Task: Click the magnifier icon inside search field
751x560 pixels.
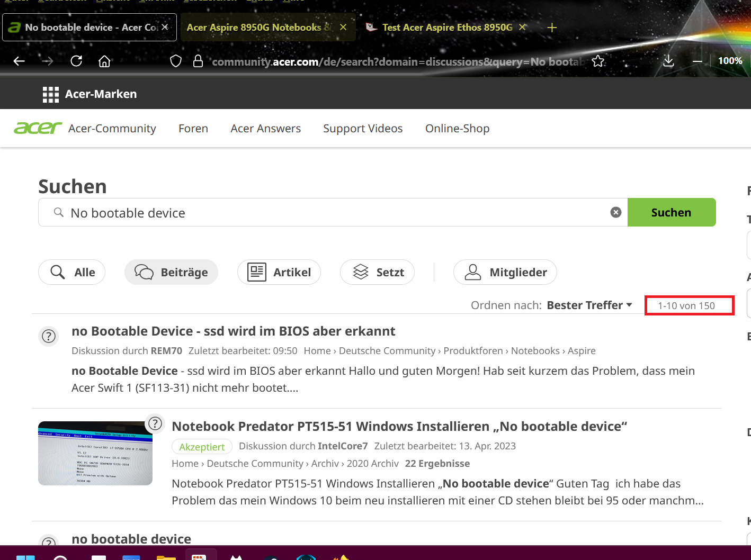Action: point(59,212)
